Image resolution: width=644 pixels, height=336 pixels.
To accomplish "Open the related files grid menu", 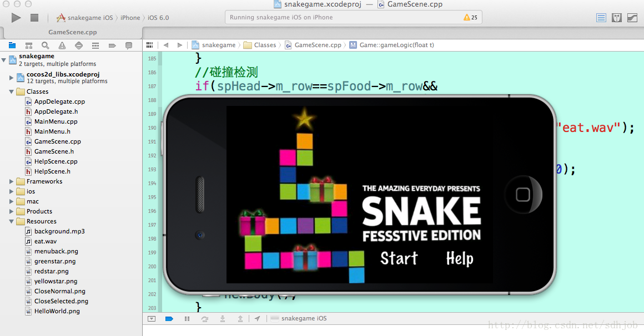I will [150, 45].
